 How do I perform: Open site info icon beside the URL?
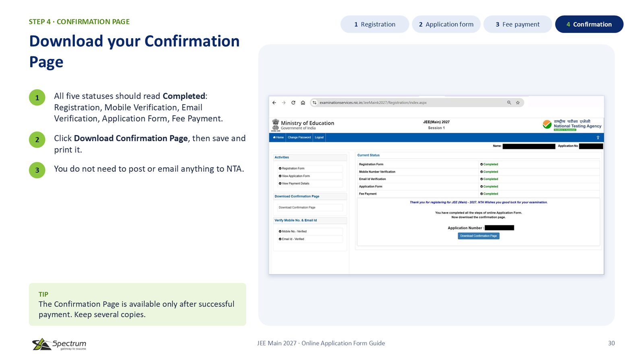[x=314, y=103]
